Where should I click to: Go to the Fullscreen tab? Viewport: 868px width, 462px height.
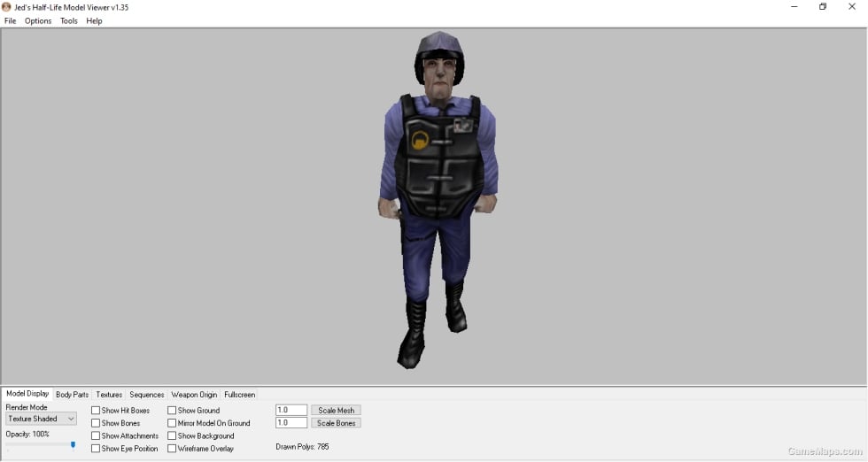coord(240,395)
